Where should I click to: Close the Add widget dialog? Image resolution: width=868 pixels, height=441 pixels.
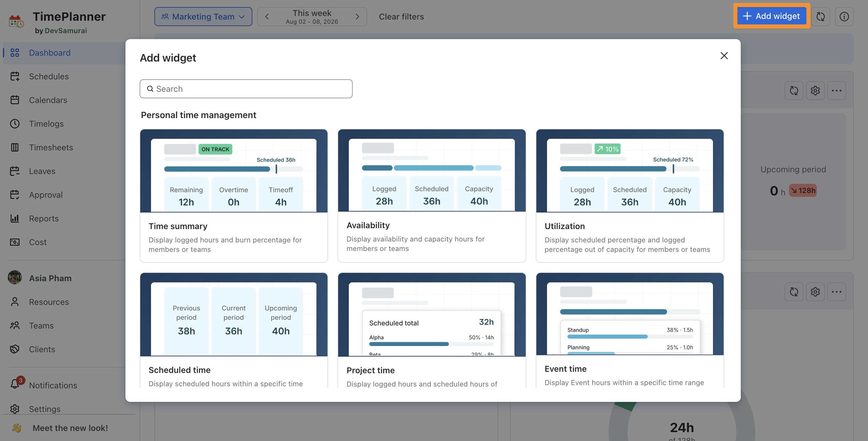(x=724, y=56)
